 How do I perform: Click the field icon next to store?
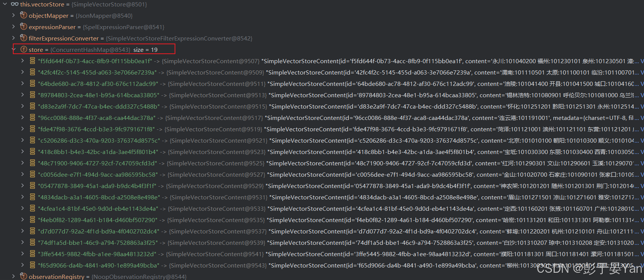[x=23, y=49]
